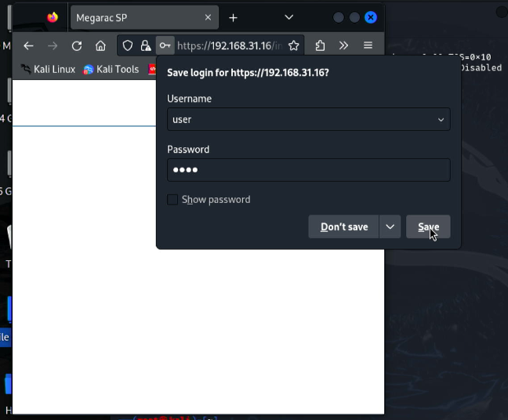508x420 pixels.
Task: Reload the current page
Action: tap(77, 45)
